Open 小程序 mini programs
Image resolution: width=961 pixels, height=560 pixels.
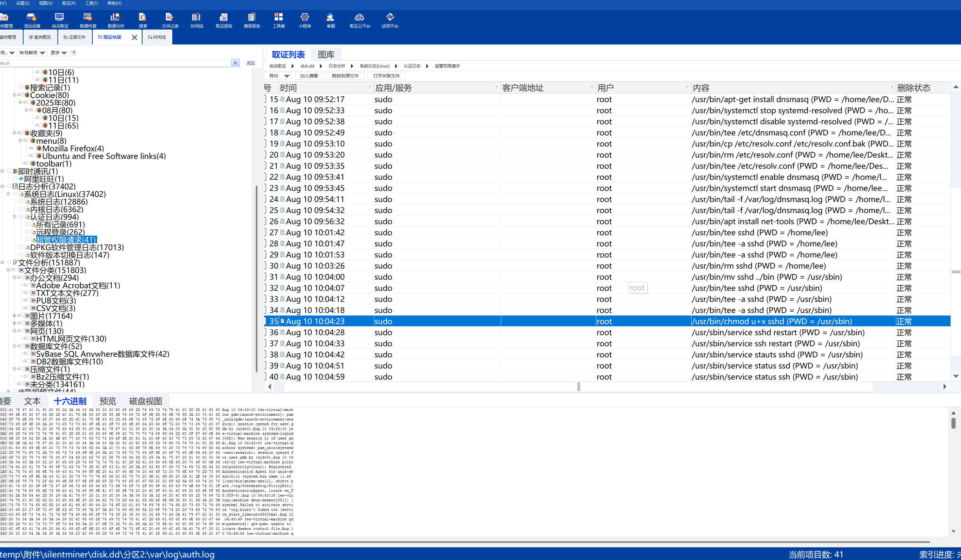[305, 20]
